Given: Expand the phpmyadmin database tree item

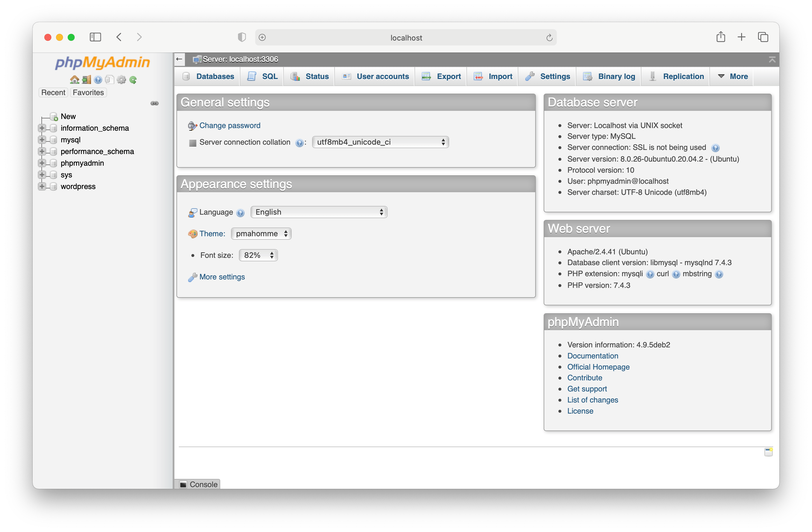Looking at the screenshot, I should point(45,163).
